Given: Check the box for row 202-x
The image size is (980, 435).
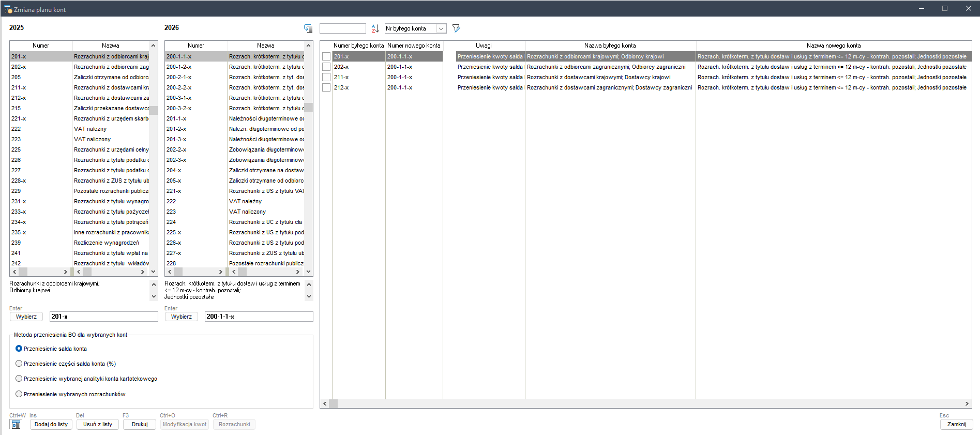Looking at the screenshot, I should (326, 67).
